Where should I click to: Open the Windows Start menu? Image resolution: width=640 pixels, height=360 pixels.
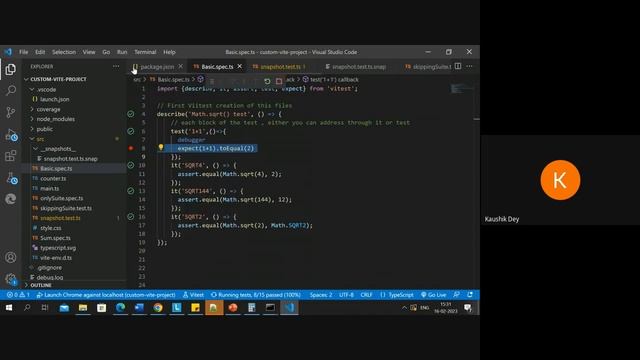point(9,307)
